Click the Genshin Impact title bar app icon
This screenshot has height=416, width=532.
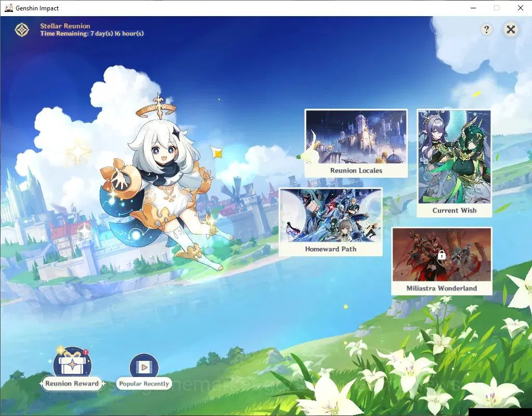coord(9,8)
